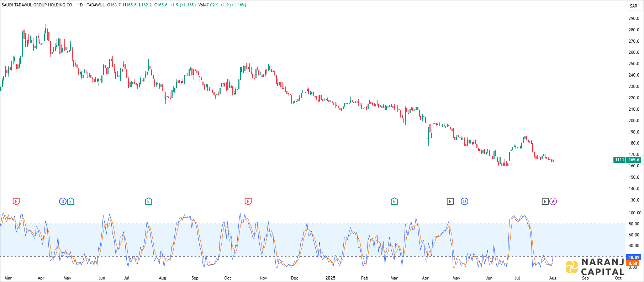Click the black earnings marker near April 2025
Screen dimensions: 644x282
click(450, 202)
